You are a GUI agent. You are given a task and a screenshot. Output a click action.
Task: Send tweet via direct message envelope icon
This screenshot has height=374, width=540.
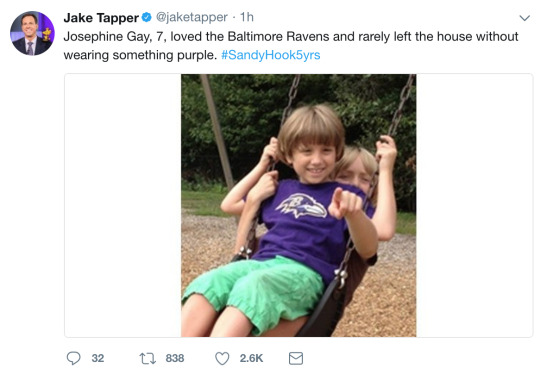pos(296,359)
